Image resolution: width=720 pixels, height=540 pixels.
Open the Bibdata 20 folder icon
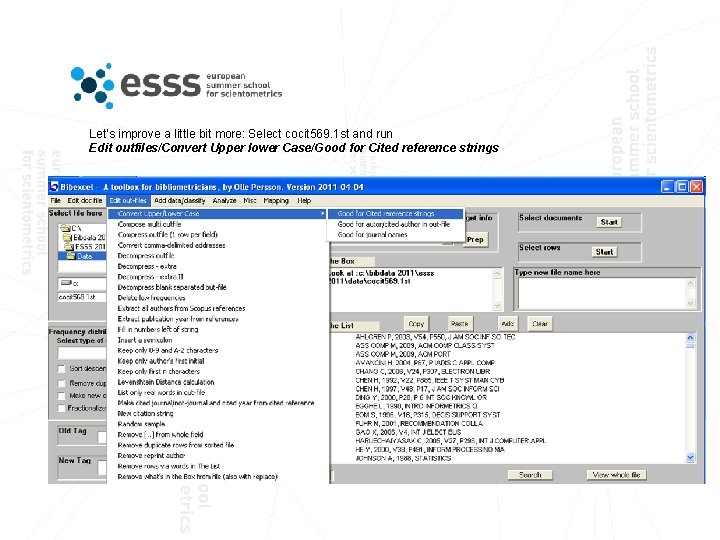[68, 237]
